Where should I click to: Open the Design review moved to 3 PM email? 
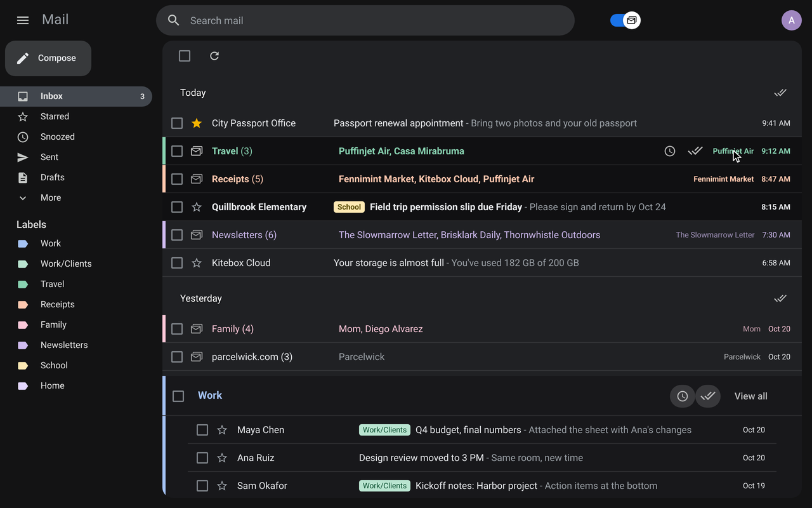coord(482,458)
